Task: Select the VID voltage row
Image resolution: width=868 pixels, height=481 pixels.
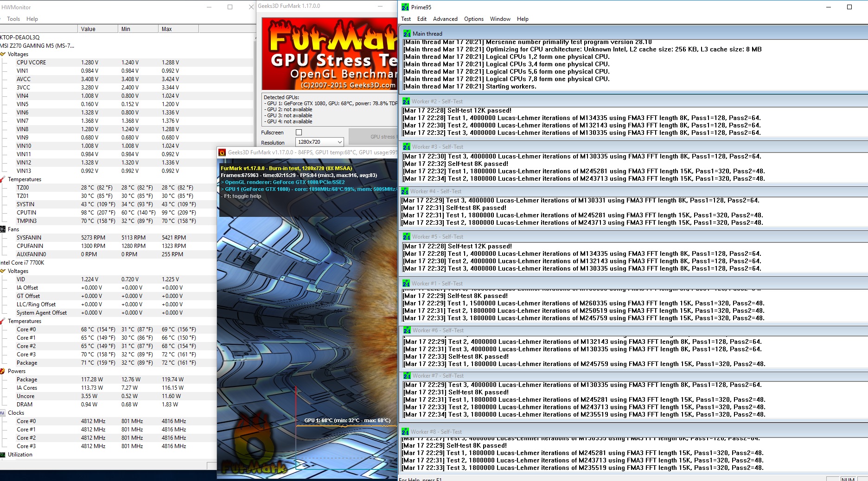Action: 108,279
